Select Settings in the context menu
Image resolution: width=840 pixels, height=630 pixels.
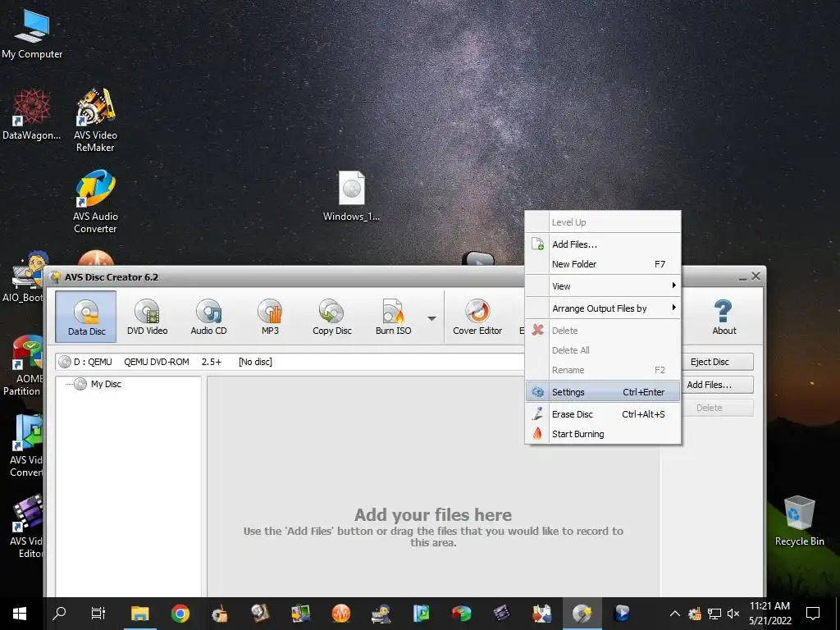[603, 392]
